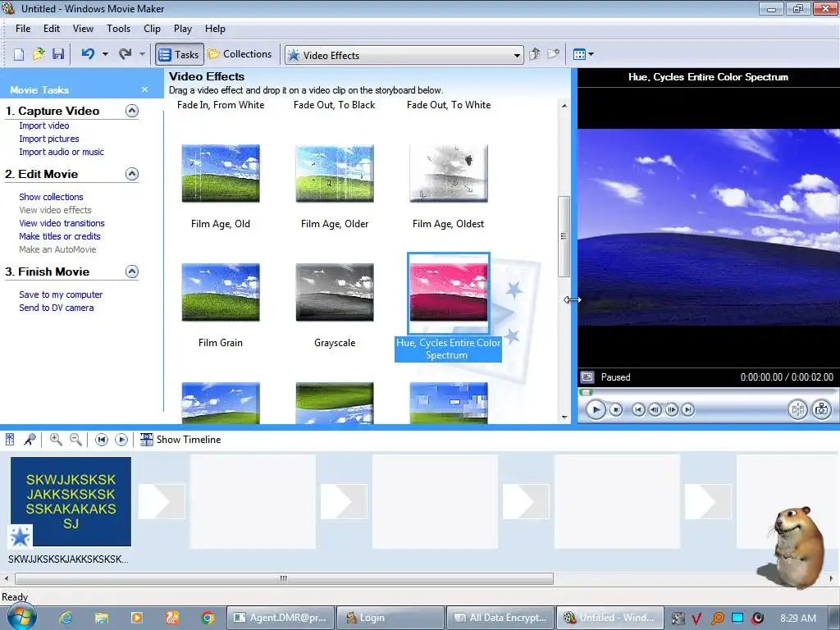Toggle the Collections pane button
Screen dimensions: 840x630
pyautogui.click(x=240, y=54)
